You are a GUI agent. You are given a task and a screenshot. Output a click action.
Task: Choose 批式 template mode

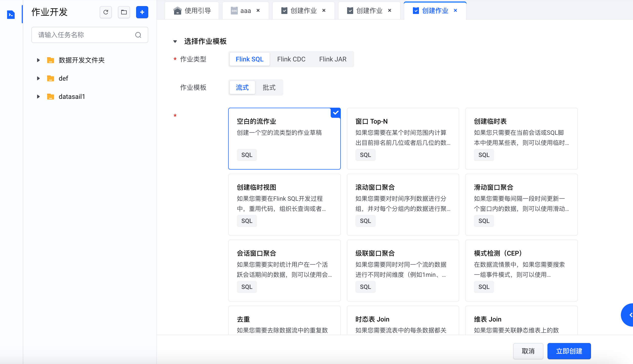(269, 87)
